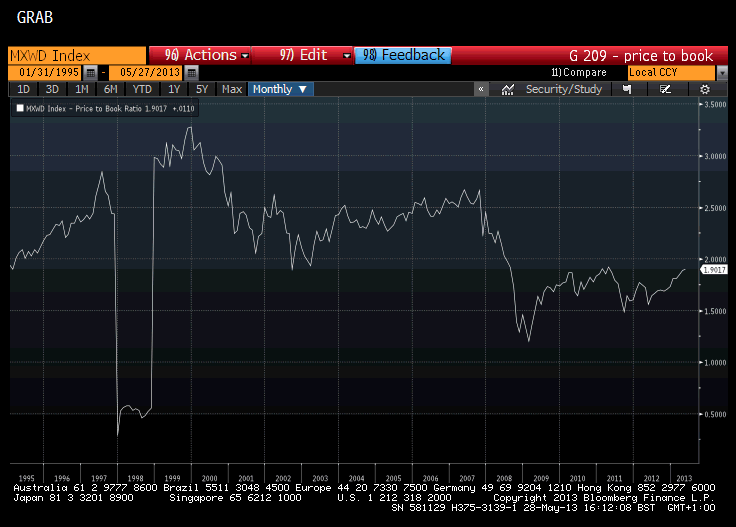Select the 3D range tab
Image resolution: width=736 pixels, height=527 pixels.
(x=52, y=89)
